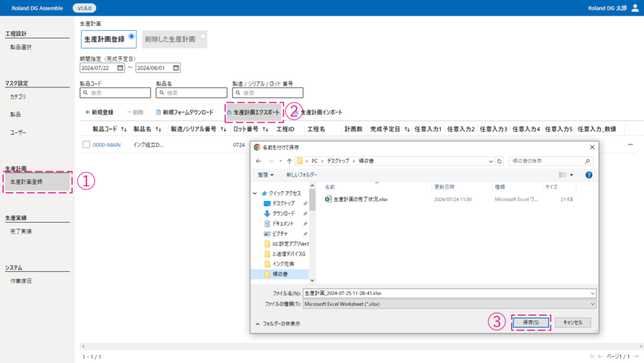Go up one folder level
Viewport: 644px width, 363px height.
(x=289, y=161)
